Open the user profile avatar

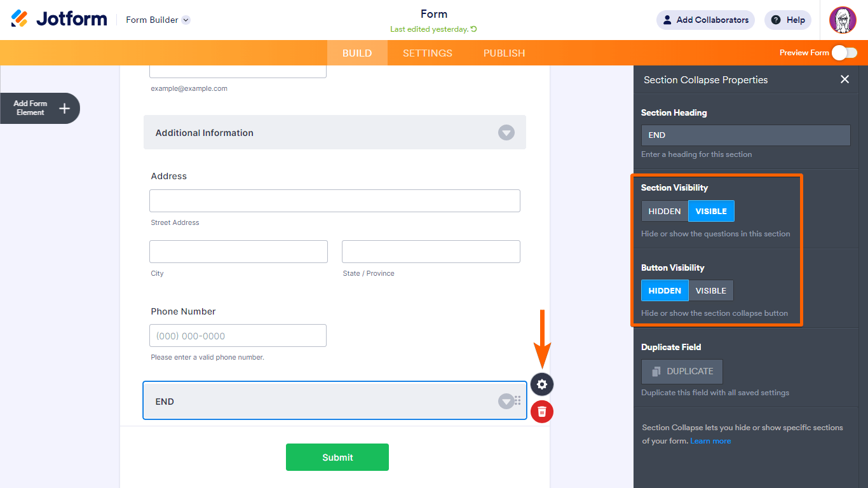(843, 20)
